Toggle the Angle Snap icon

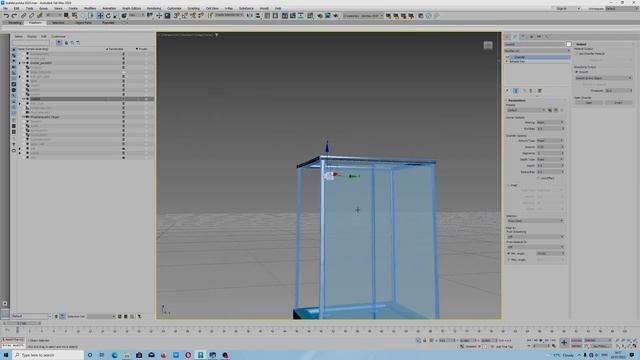coord(184,16)
